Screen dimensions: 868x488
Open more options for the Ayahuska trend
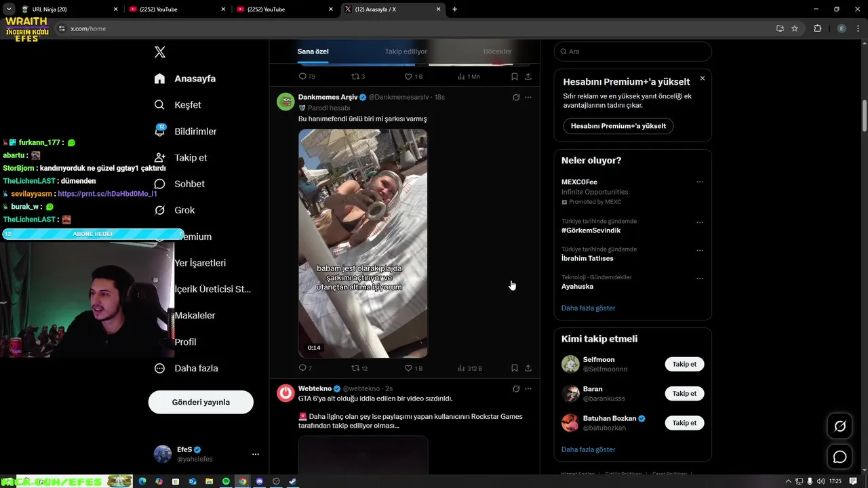click(700, 279)
